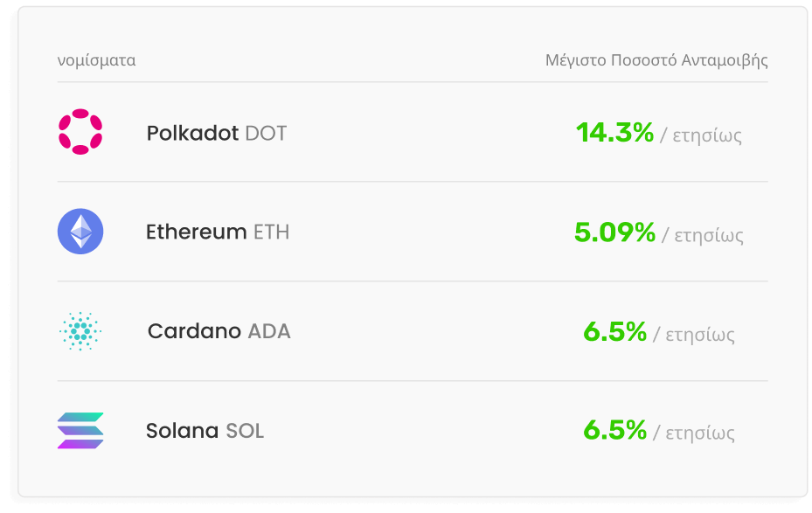Click the ETH ticker symbol
Image resolution: width=812 pixels, height=513 pixels.
point(271,232)
